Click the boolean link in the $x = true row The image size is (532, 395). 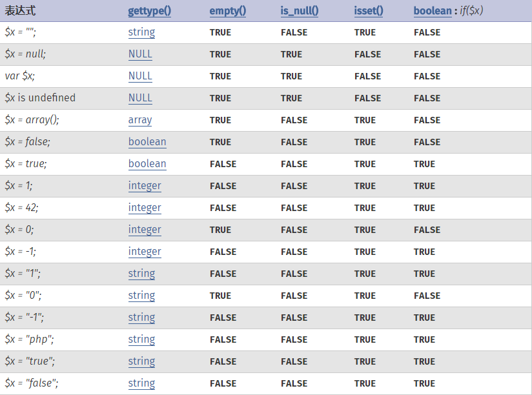147,164
